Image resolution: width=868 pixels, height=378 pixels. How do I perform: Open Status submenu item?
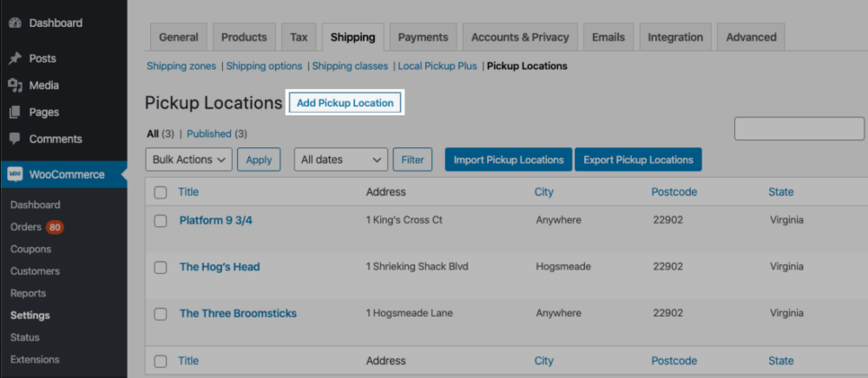click(x=25, y=337)
